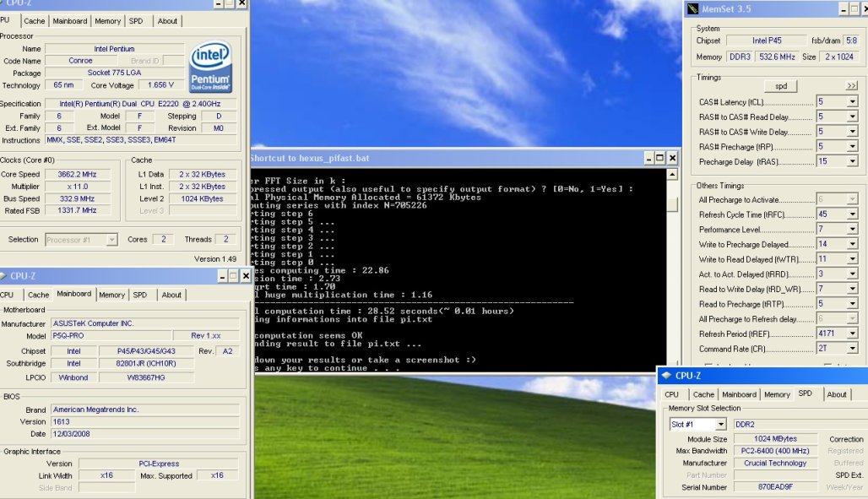The width and height of the screenshot is (868, 499).
Task: Click MemSet chipset Intel P45 field
Action: [767, 41]
